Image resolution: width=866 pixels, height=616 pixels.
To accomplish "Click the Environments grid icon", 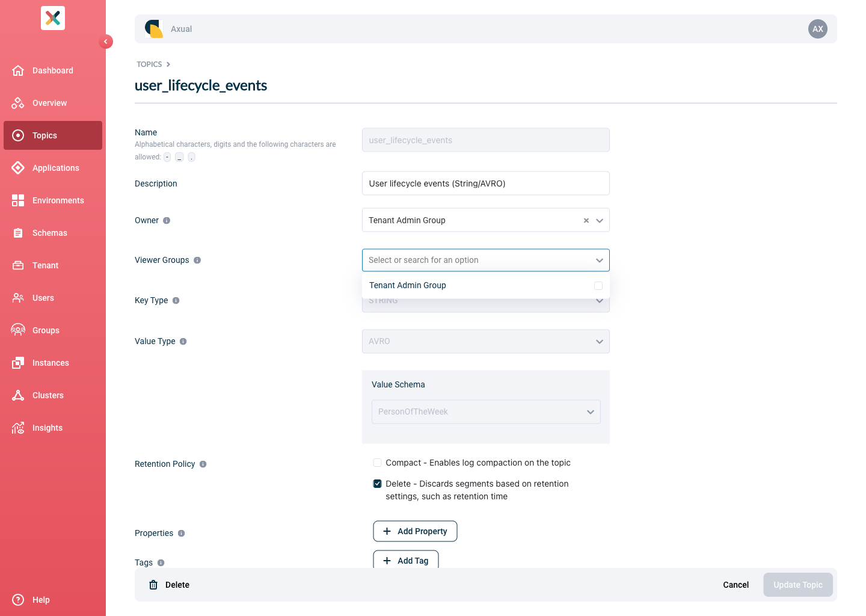I will pos(18,200).
